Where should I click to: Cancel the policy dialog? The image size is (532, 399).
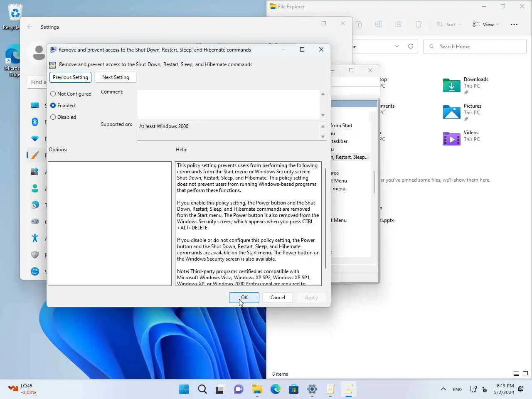point(278,298)
